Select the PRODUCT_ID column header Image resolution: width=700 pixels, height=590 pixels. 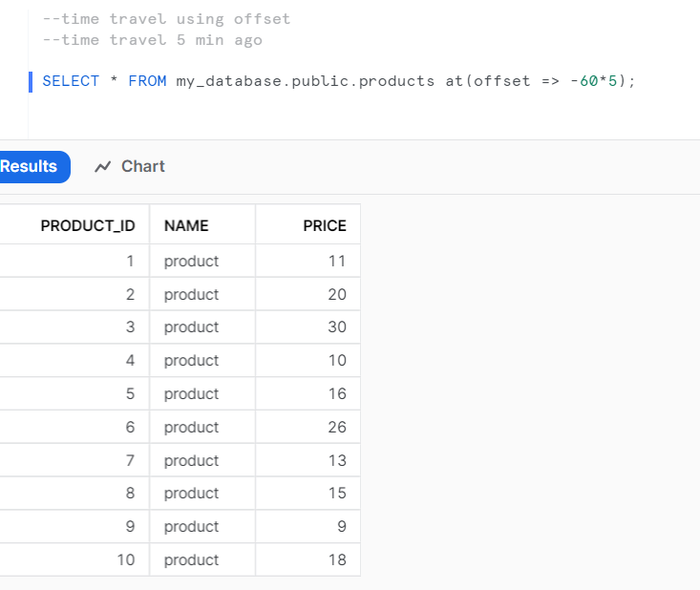(88, 225)
